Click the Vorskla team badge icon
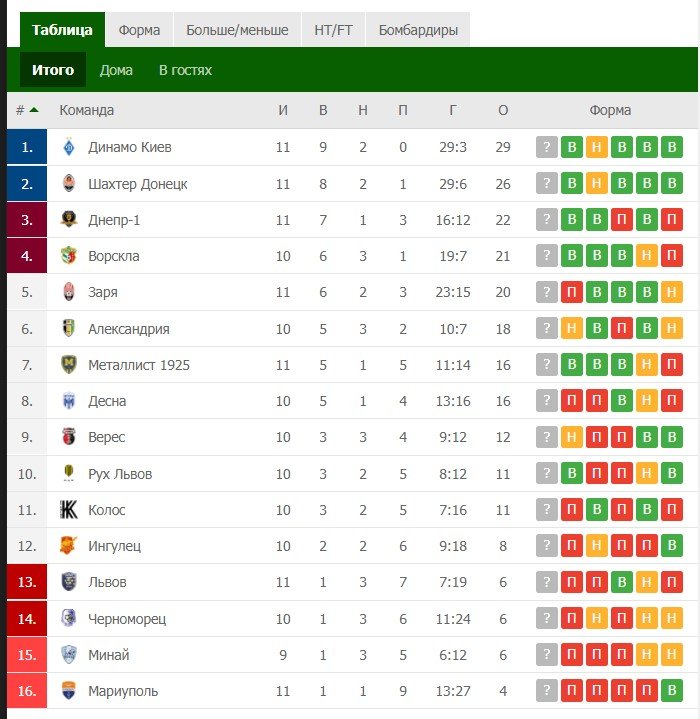The image size is (700, 719). point(69,256)
